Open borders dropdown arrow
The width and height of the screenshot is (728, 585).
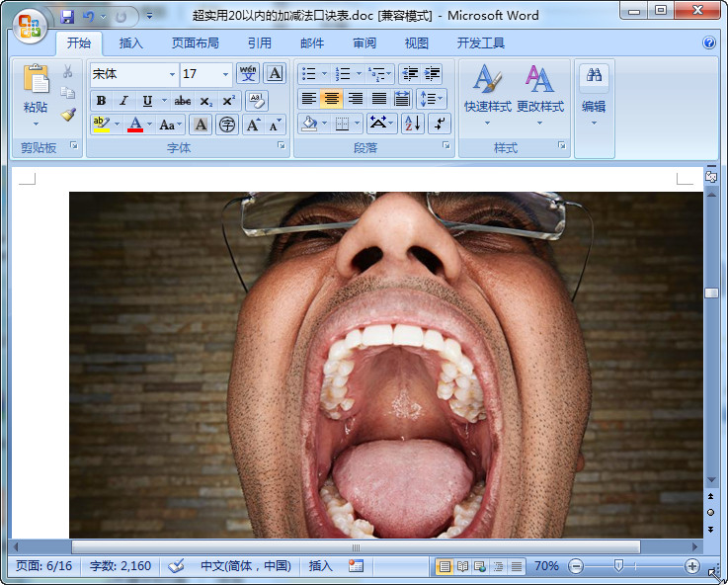click(x=357, y=124)
